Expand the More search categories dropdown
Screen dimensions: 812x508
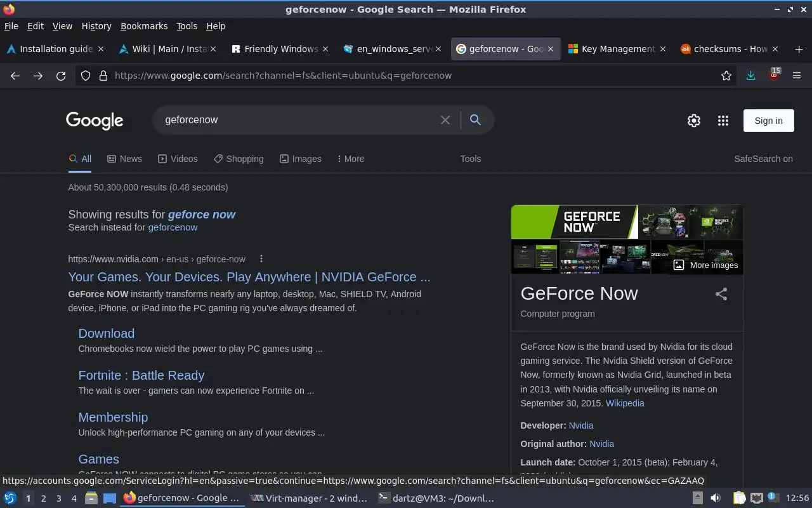pyautogui.click(x=351, y=159)
